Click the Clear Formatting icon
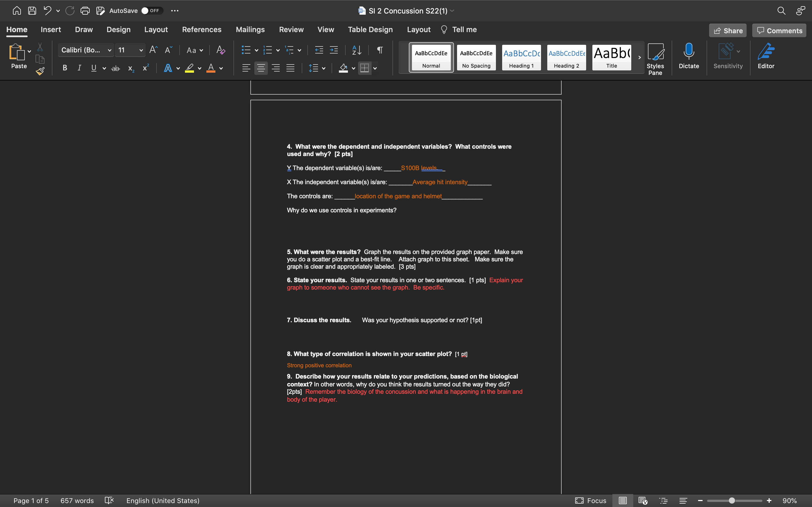812x507 pixels. (x=220, y=50)
